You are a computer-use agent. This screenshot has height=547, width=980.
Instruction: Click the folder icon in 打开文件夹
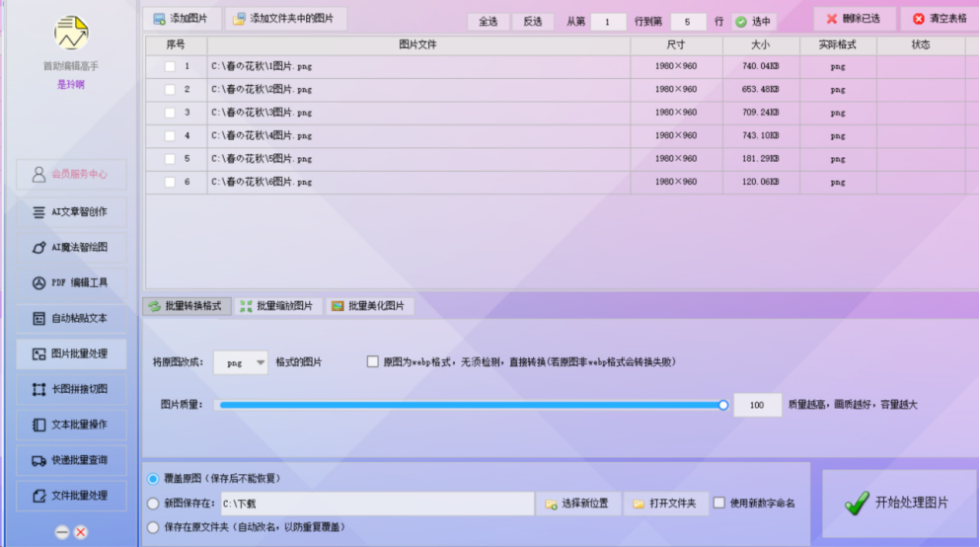(639, 504)
